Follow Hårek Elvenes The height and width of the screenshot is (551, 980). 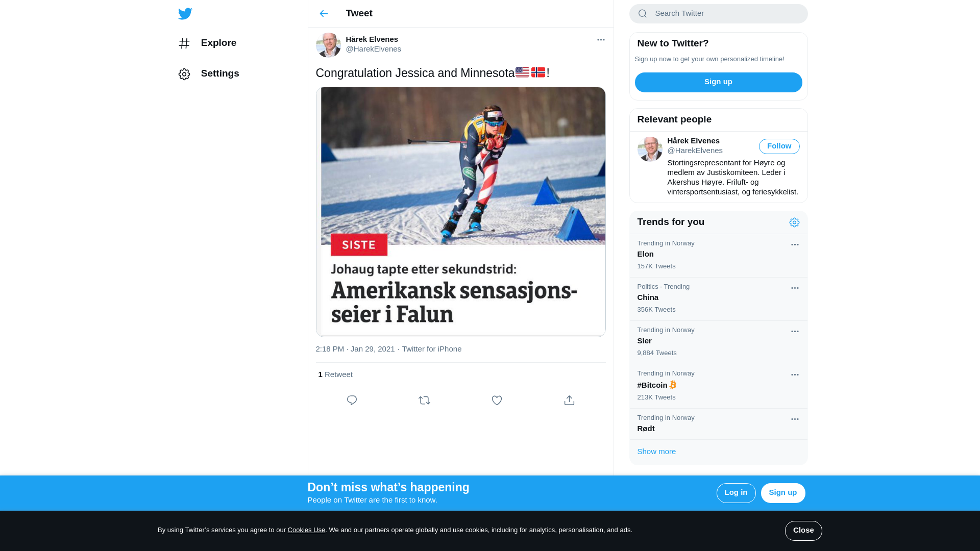779,146
